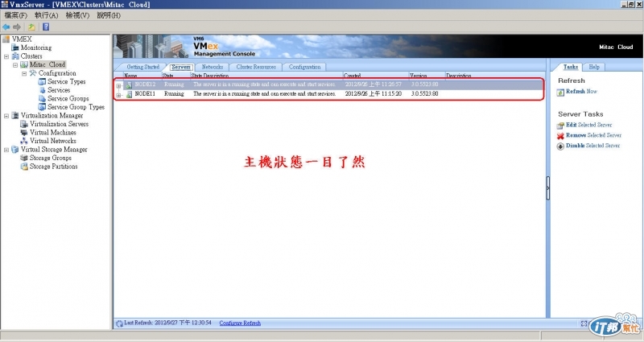Click the Refresh Now icon

560,93
